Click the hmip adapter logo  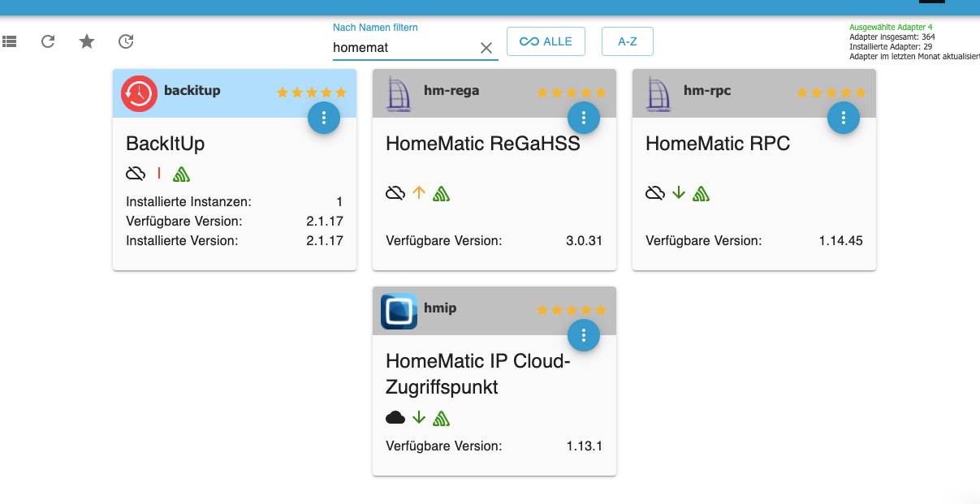[399, 312]
